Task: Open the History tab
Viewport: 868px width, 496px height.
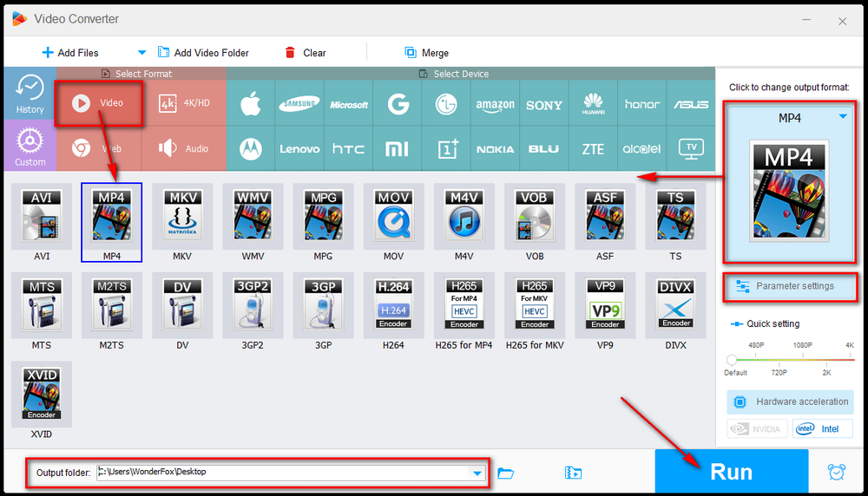Action: tap(30, 94)
